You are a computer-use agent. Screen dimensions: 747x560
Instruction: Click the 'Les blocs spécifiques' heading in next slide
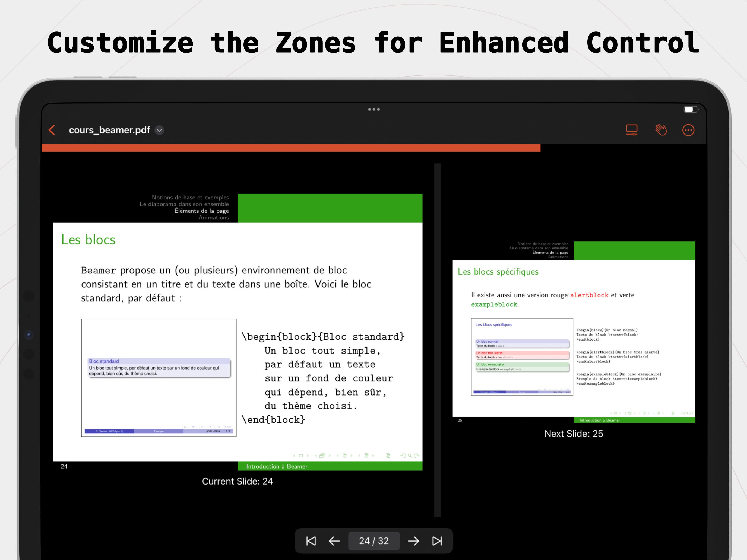498,272
